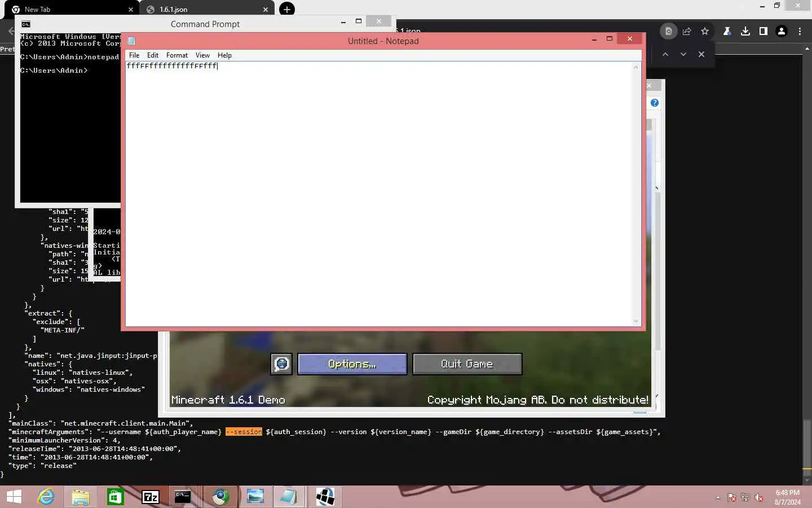Show hidden system tray icons arrow
The width and height of the screenshot is (812, 508).
click(718, 497)
